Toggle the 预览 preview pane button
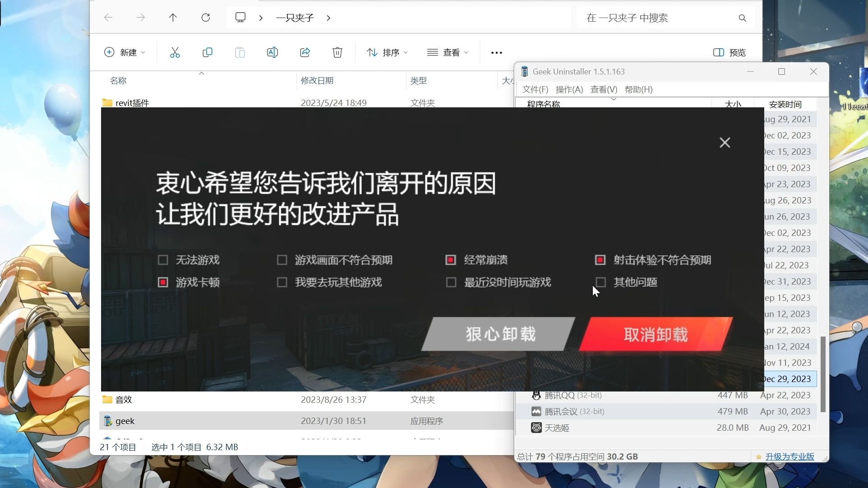868x488 pixels. tap(729, 52)
